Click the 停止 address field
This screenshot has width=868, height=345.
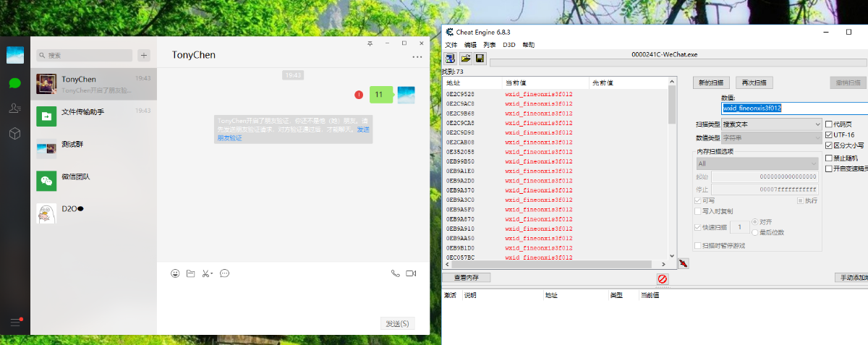(x=765, y=189)
